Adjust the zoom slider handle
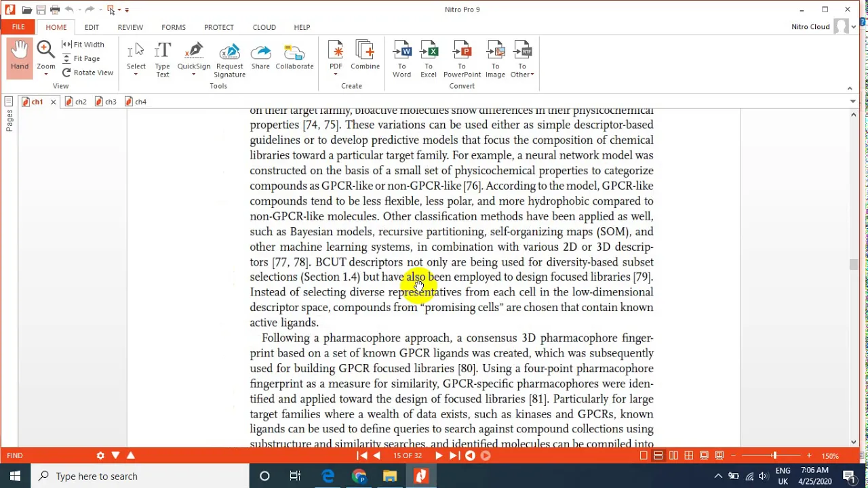 pos(774,455)
